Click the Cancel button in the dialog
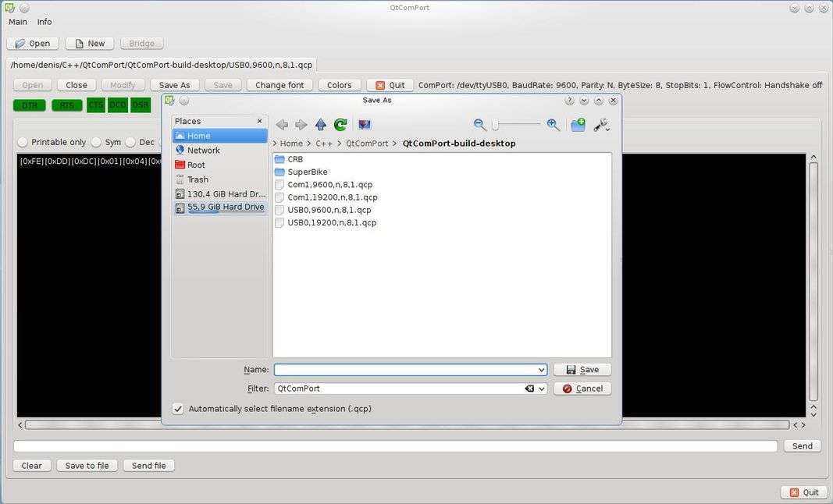The height and width of the screenshot is (504, 833). click(582, 389)
